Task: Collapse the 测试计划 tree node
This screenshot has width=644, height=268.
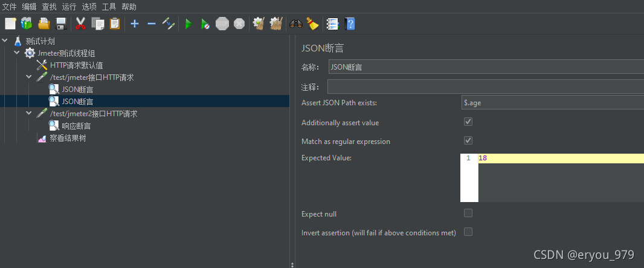Action: click(x=4, y=41)
